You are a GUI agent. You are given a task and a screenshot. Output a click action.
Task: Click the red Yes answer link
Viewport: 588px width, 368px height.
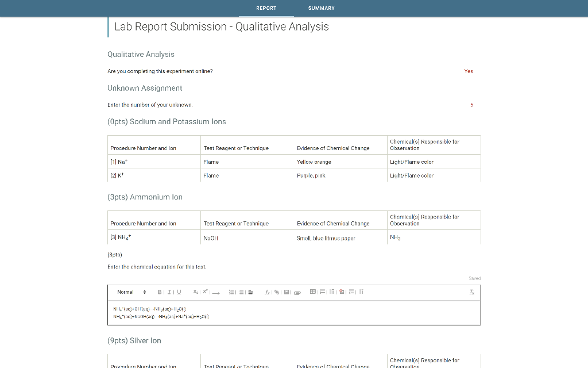point(469,71)
